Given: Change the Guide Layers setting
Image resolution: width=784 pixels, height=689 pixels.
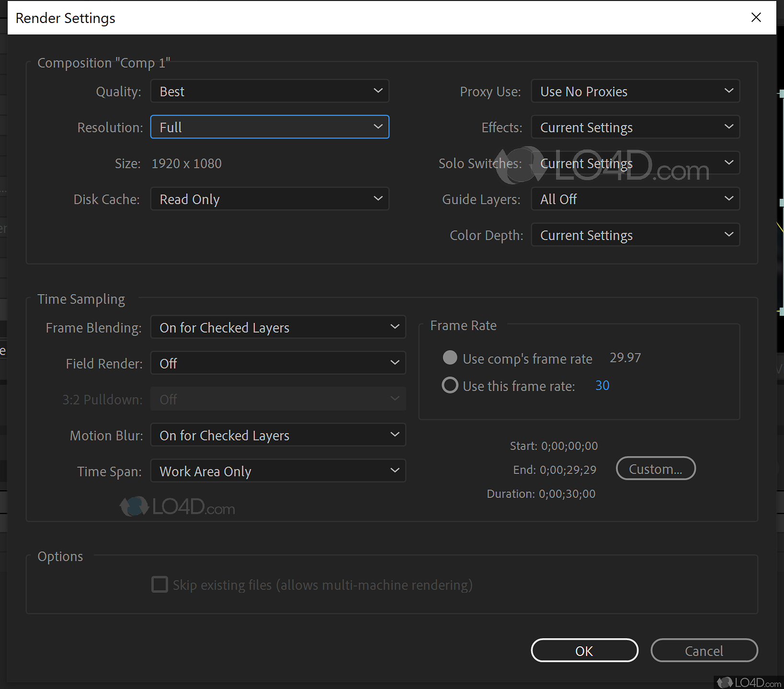Looking at the screenshot, I should click(635, 199).
